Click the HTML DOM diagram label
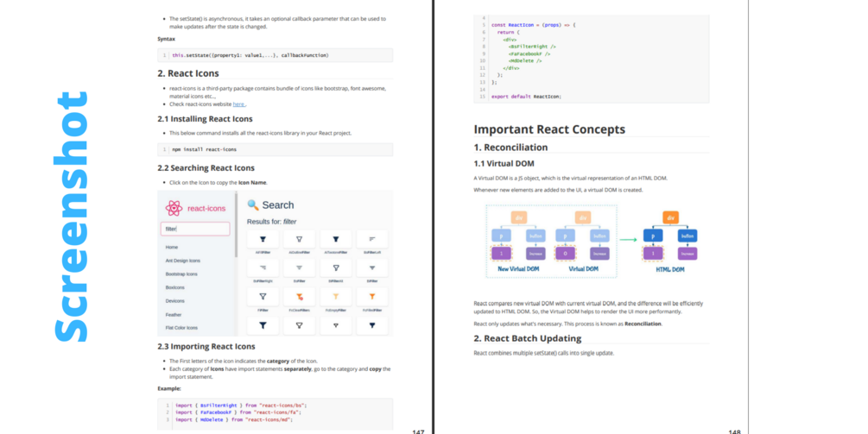868x434 pixels. [x=670, y=270]
